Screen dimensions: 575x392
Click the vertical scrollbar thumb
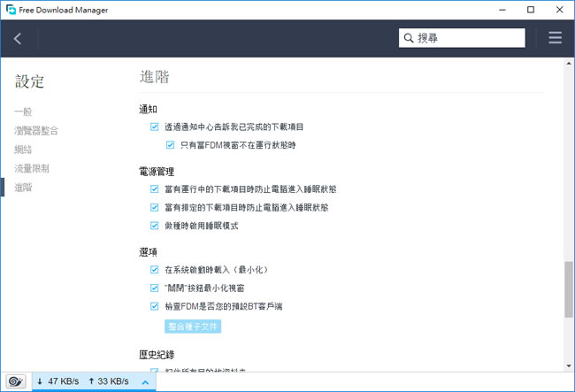pyautogui.click(x=569, y=289)
